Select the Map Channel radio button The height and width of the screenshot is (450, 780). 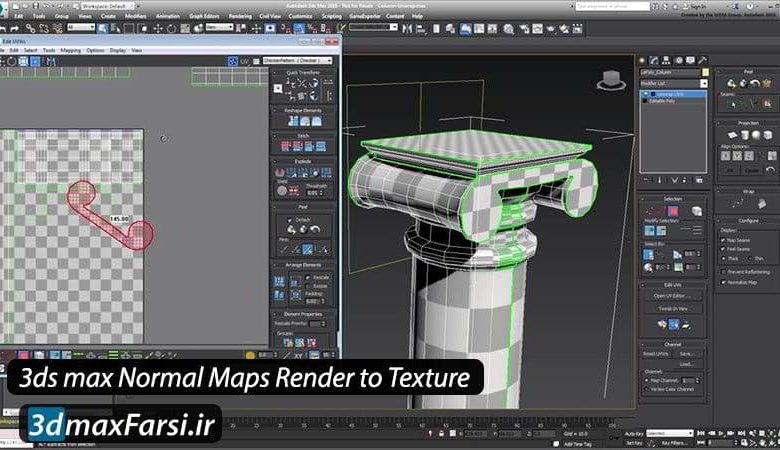[647, 380]
